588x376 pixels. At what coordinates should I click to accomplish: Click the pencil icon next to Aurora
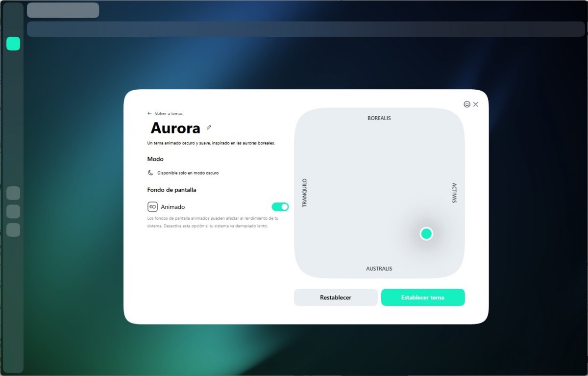pos(209,127)
